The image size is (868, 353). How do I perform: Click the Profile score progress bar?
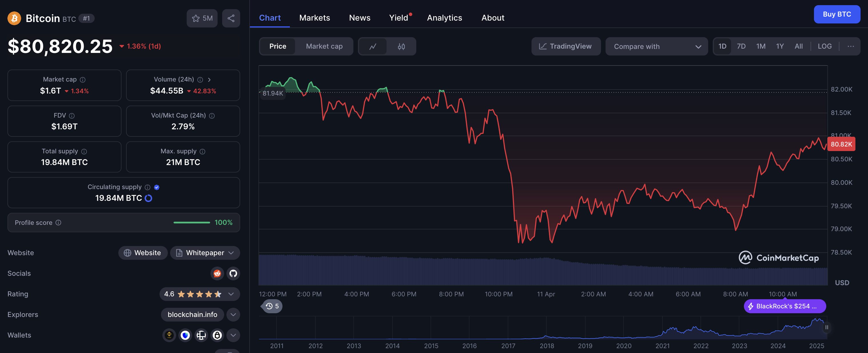click(x=192, y=223)
